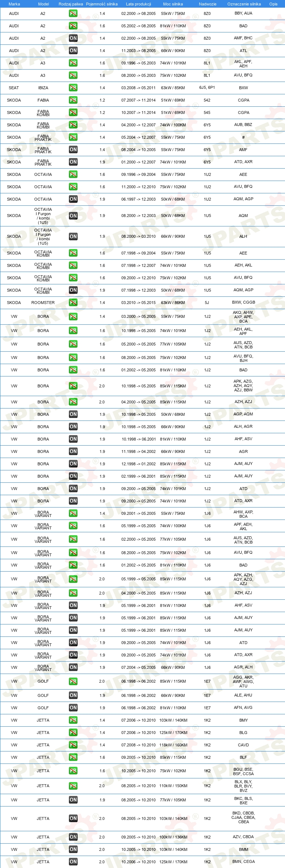This screenshot has width=285, height=868.
Task: Click the diesel icon for JETTA AZV, CBDA
Action: 73,837
